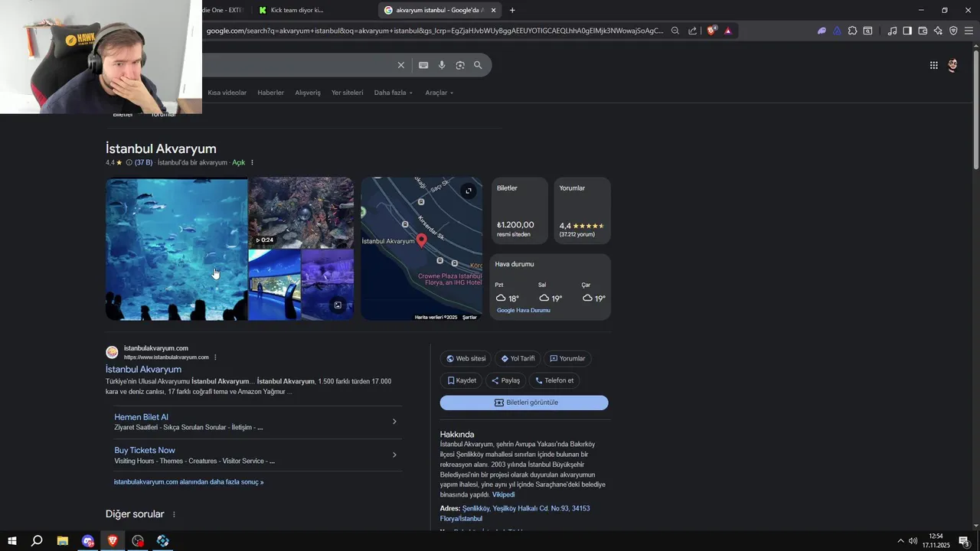The image size is (980, 551).
Task: Click the Web sitesi button
Action: coord(466,358)
